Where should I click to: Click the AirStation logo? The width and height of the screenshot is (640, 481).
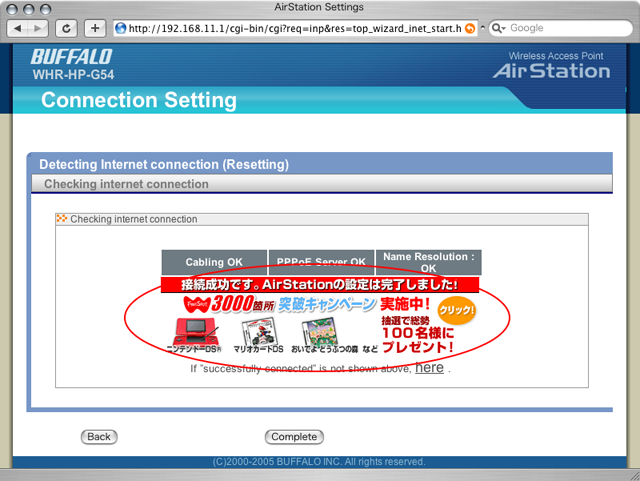click(551, 71)
